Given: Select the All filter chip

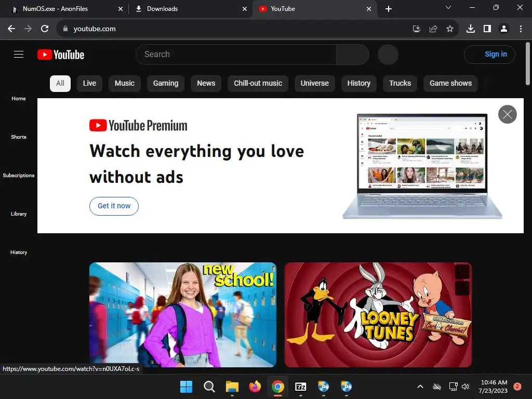Looking at the screenshot, I should point(60,84).
